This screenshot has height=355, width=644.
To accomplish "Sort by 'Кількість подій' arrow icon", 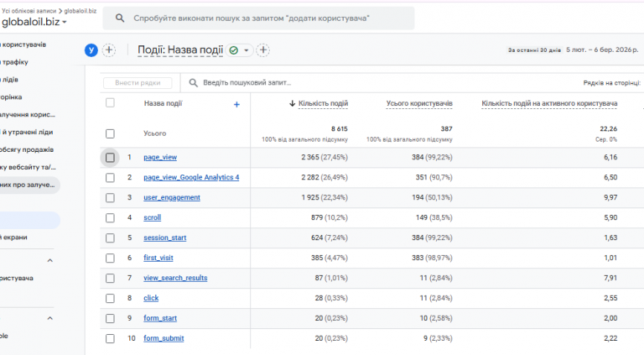I will pyautogui.click(x=292, y=103).
